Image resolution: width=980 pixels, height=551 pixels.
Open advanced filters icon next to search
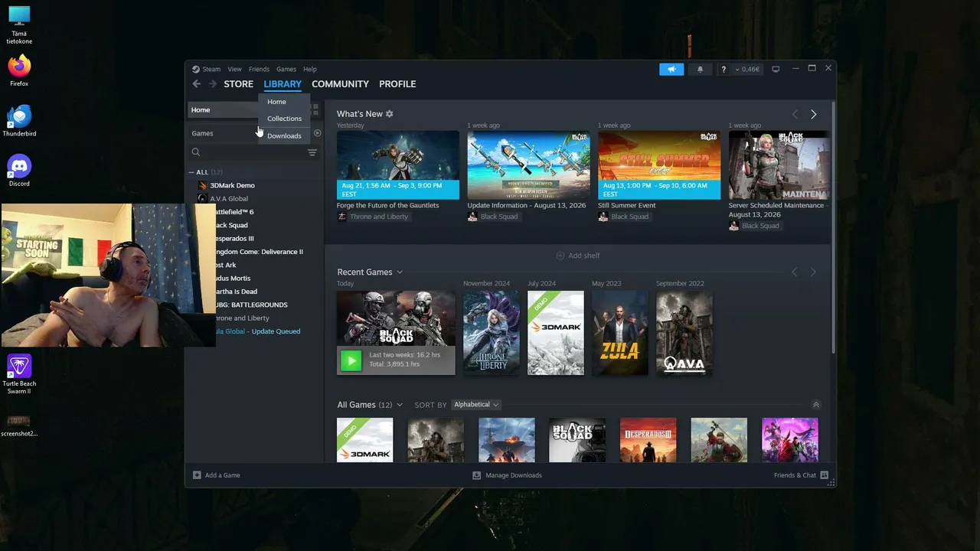coord(312,153)
